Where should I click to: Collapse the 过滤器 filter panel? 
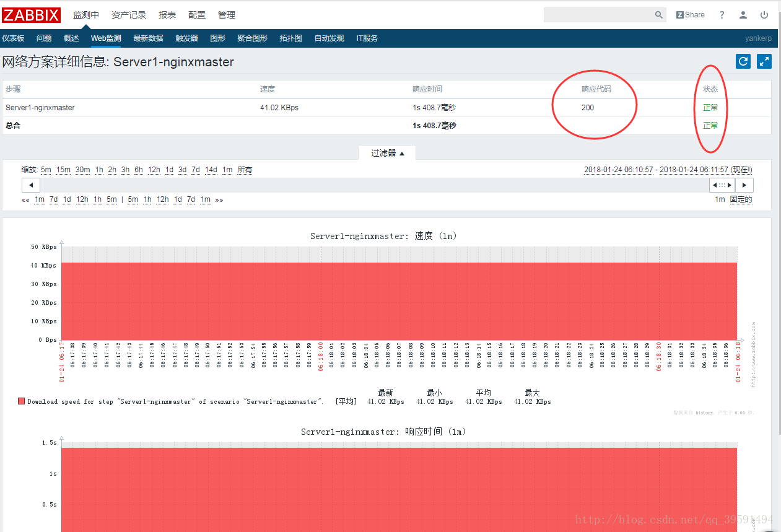click(x=387, y=152)
